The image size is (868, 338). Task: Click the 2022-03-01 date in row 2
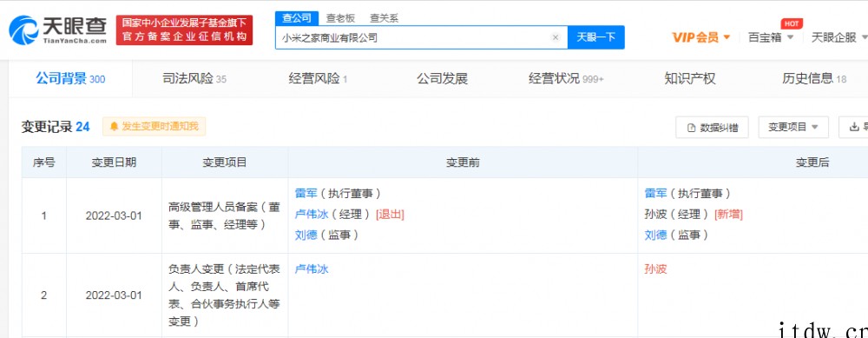click(114, 295)
